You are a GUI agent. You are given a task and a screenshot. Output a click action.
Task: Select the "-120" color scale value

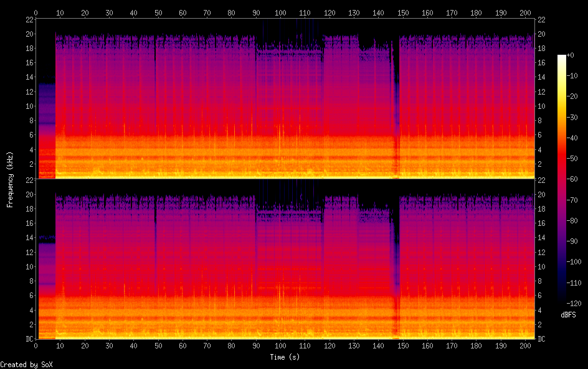pyautogui.click(x=574, y=304)
